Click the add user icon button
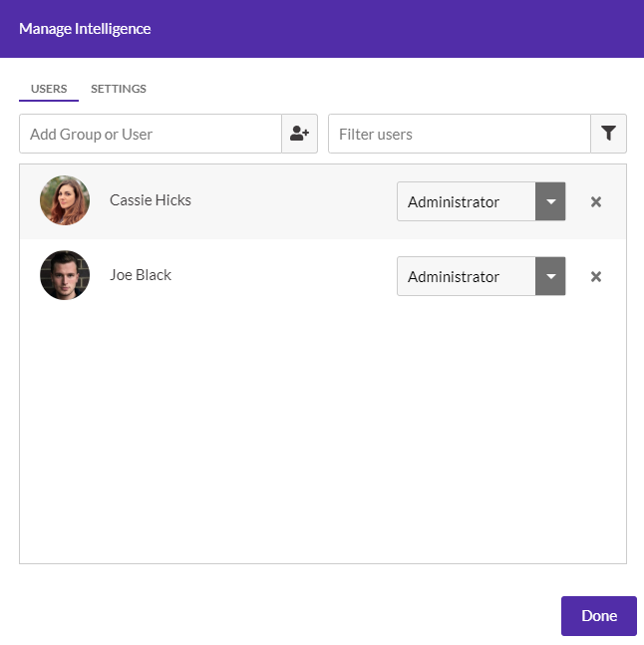 299,134
